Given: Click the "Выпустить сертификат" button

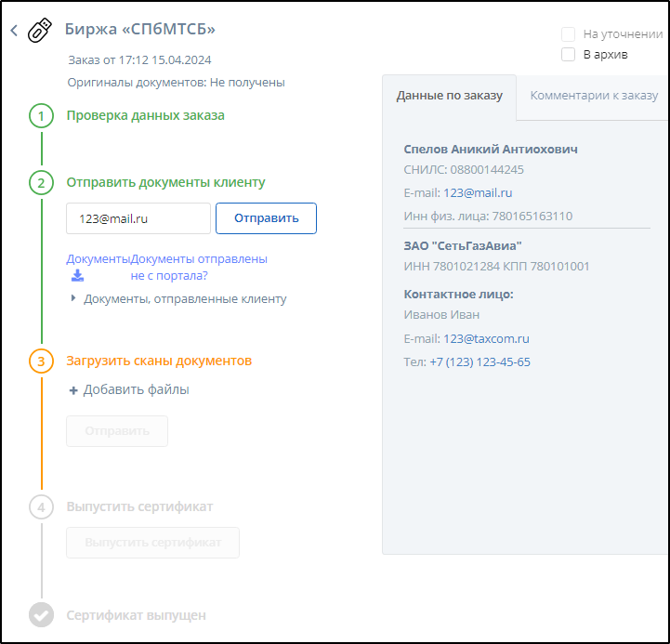Looking at the screenshot, I should pyautogui.click(x=152, y=543).
